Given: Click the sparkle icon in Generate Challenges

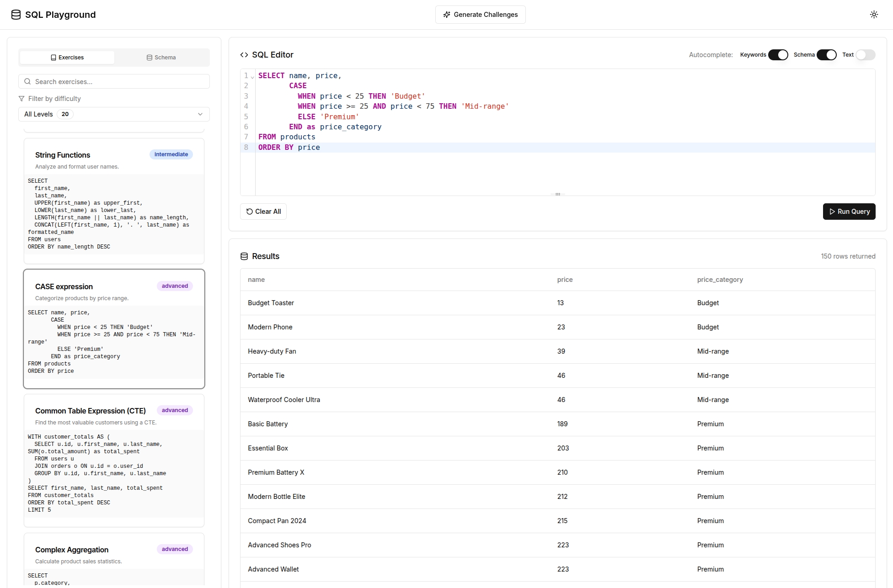Looking at the screenshot, I should coord(447,15).
